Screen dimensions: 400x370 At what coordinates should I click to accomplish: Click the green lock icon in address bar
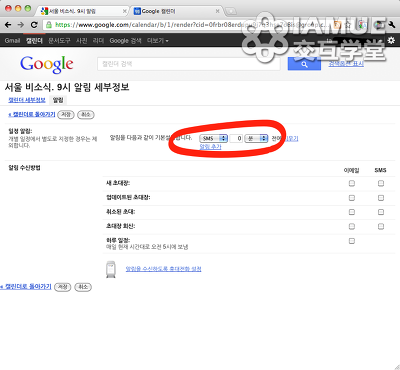[49, 25]
